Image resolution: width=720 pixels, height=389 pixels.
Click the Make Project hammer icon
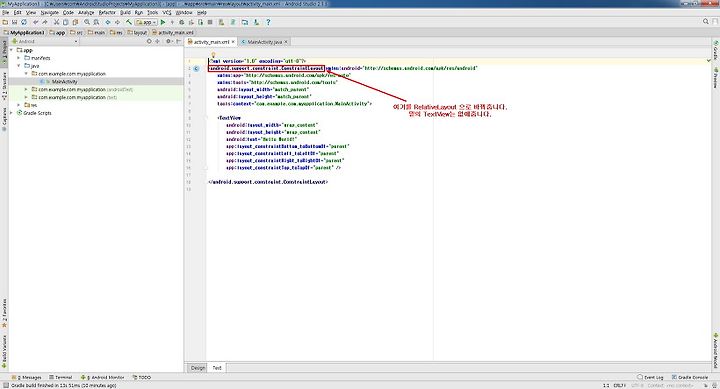coord(129,22)
